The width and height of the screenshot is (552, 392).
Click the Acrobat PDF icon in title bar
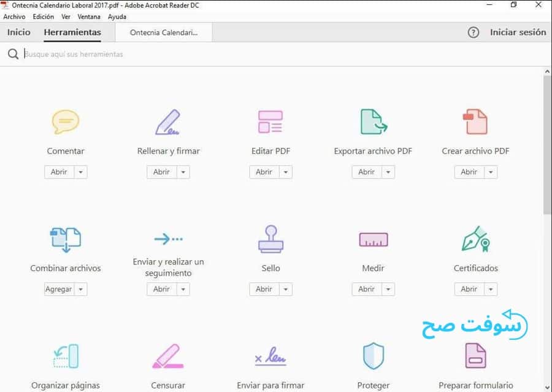[5, 6]
